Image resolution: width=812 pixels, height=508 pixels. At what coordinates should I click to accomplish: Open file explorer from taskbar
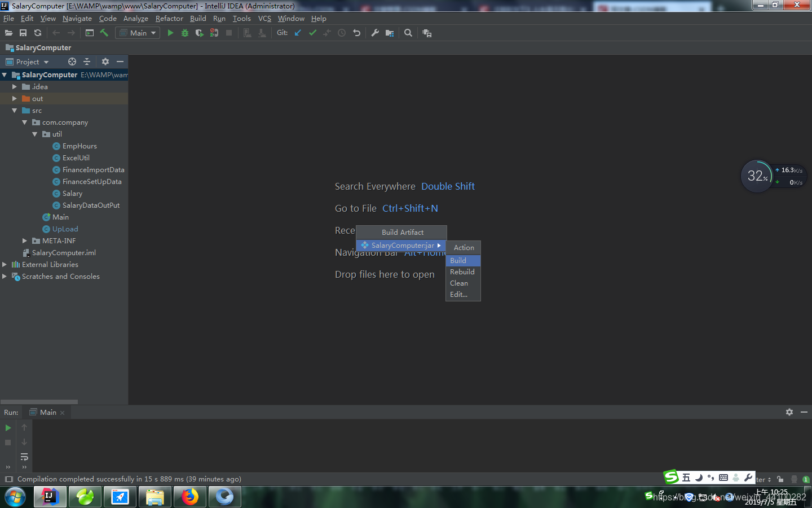pos(155,497)
